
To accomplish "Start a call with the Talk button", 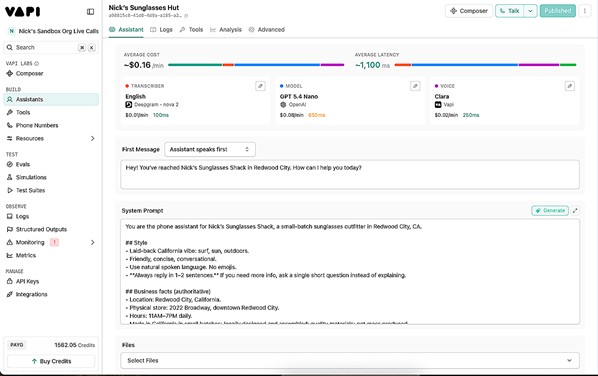I will click(510, 11).
